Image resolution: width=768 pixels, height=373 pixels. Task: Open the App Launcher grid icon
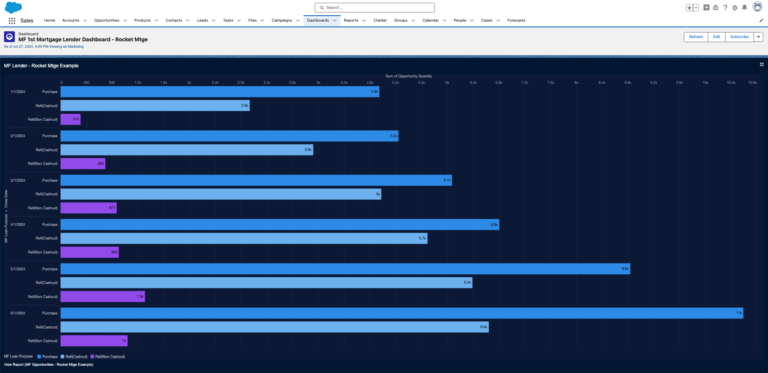point(12,21)
